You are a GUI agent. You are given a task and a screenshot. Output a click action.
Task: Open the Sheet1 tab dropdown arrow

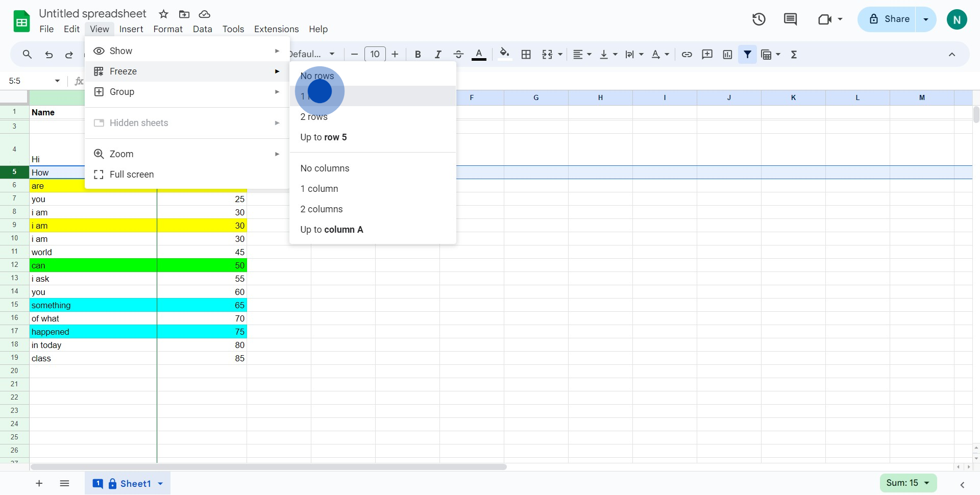tap(160, 484)
